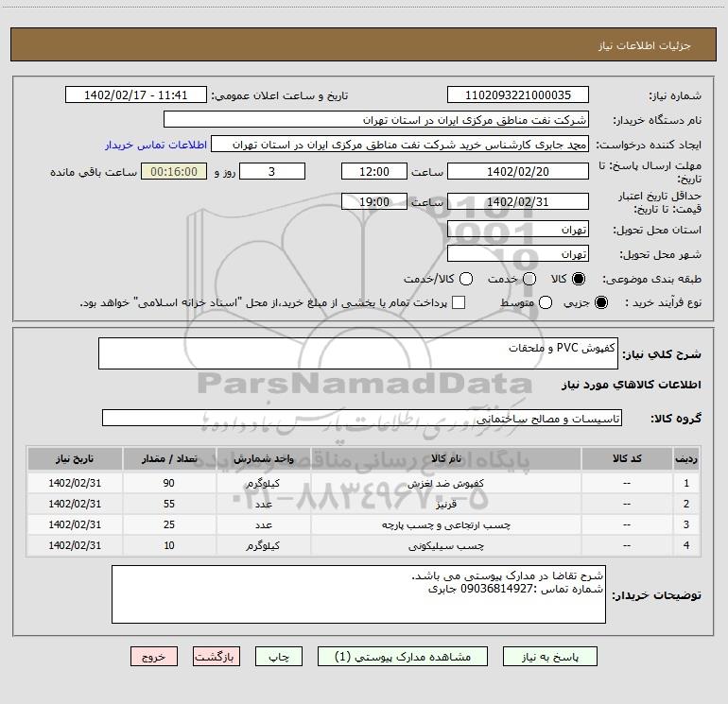The width and height of the screenshot is (728, 704).
Task: Select the خدمت radio button
Action: (x=529, y=279)
